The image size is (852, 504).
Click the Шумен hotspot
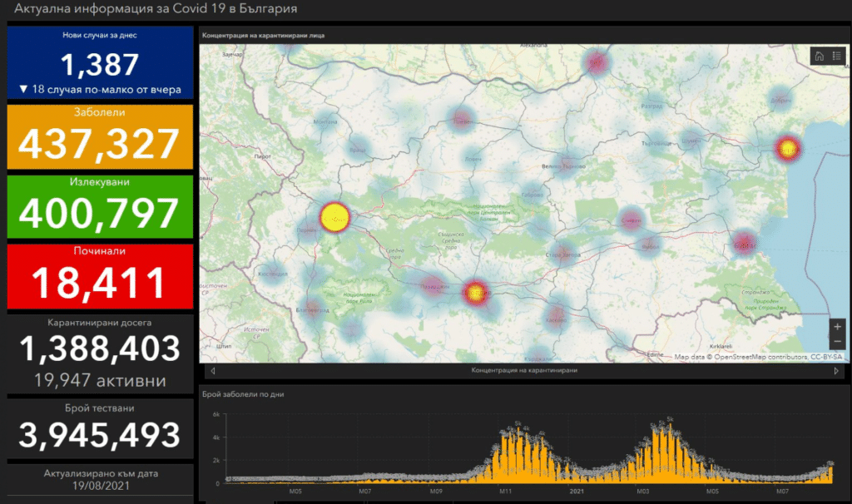pyautogui.click(x=691, y=140)
